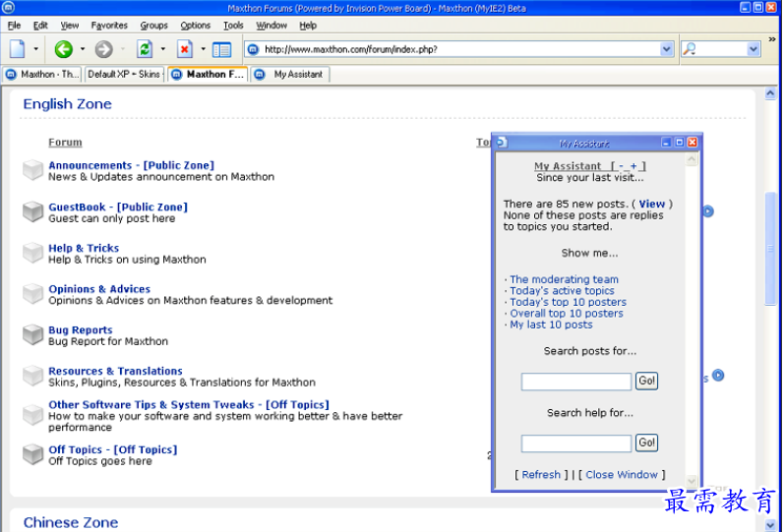Screen dimensions: 784x532
Task: Click the Opinions & Advices forum icon
Action: pos(32,293)
